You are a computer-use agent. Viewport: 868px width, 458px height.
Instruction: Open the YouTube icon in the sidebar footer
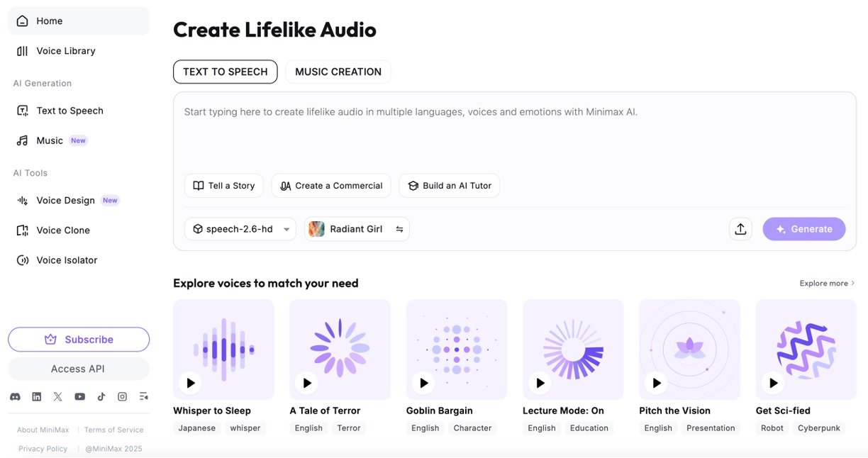click(79, 397)
